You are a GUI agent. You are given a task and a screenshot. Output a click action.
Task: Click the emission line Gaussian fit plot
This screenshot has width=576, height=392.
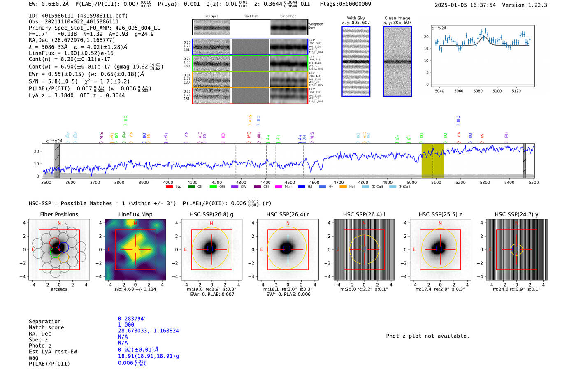click(482, 56)
